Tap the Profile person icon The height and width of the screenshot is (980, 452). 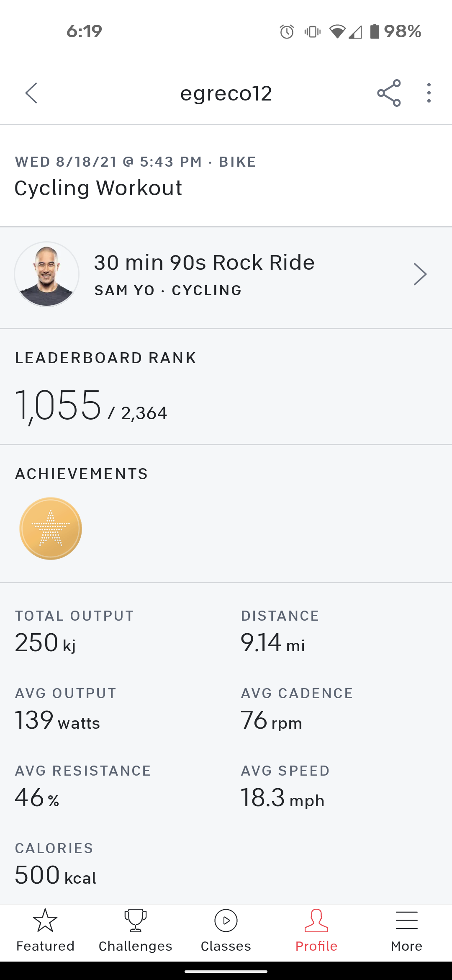point(316,921)
